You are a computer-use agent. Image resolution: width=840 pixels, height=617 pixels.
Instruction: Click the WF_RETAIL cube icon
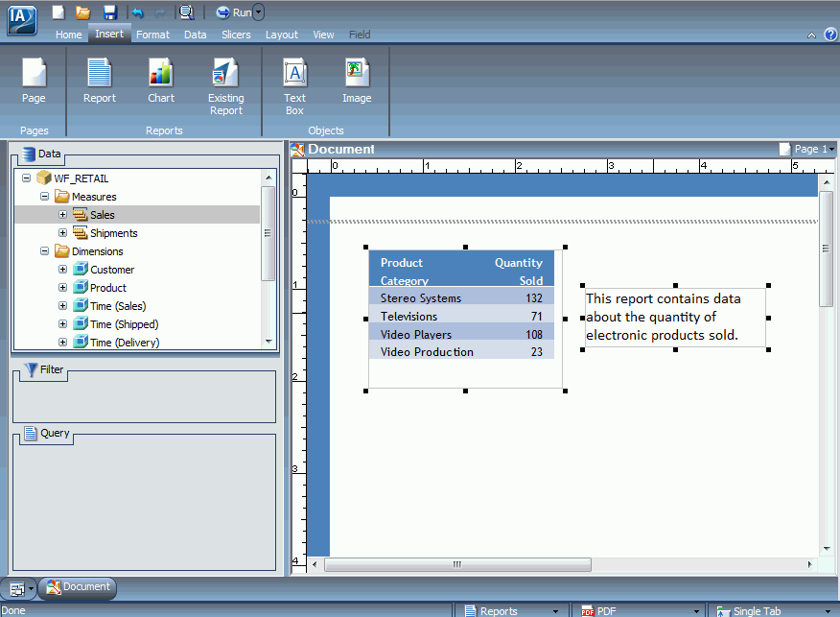pos(44,178)
